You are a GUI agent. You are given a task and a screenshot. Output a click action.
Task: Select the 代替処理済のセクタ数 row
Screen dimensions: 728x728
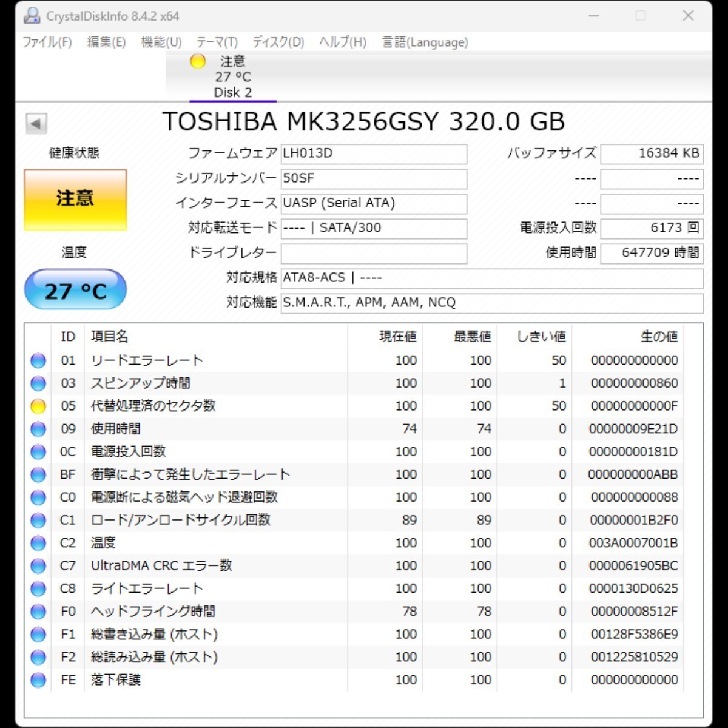coord(153,406)
